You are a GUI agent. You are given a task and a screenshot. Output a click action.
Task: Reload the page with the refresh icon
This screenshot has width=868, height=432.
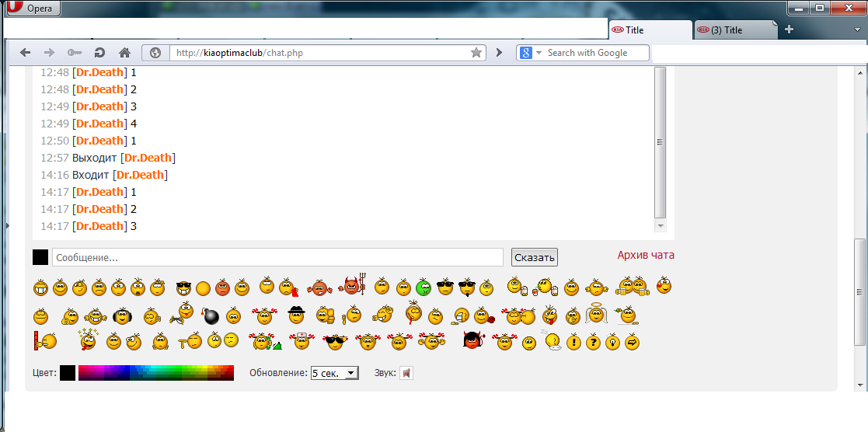coord(99,53)
